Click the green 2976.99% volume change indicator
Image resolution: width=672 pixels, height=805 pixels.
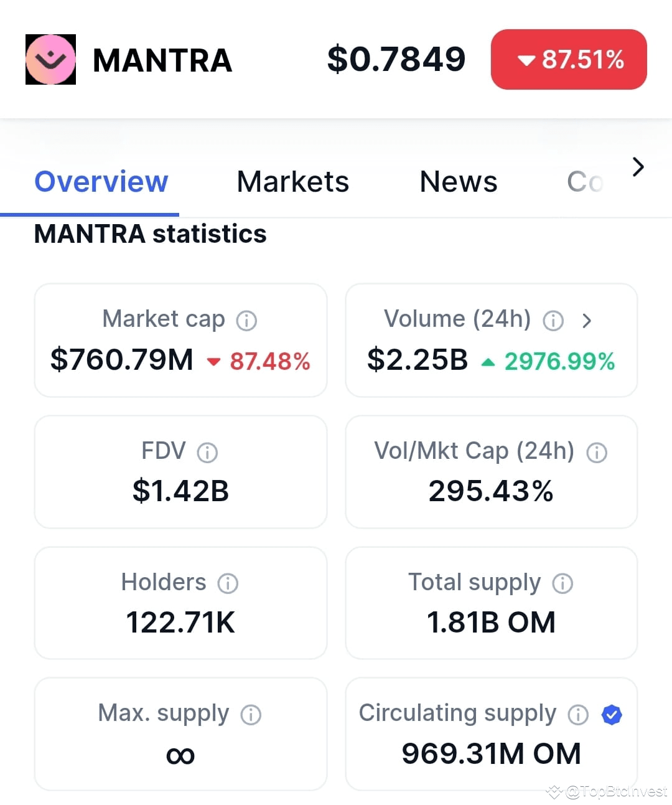[558, 361]
